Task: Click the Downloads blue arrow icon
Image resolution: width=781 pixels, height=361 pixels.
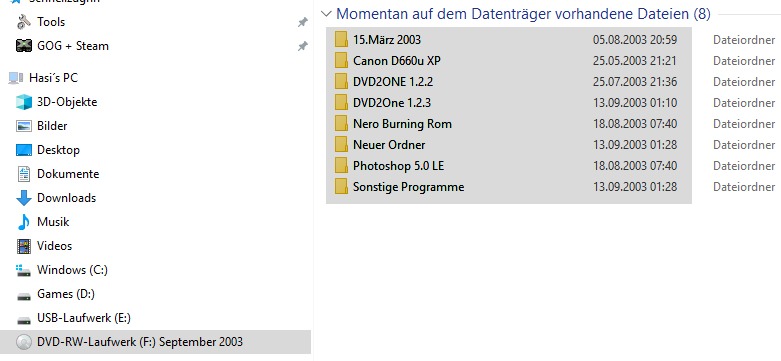Action: pyautogui.click(x=23, y=198)
